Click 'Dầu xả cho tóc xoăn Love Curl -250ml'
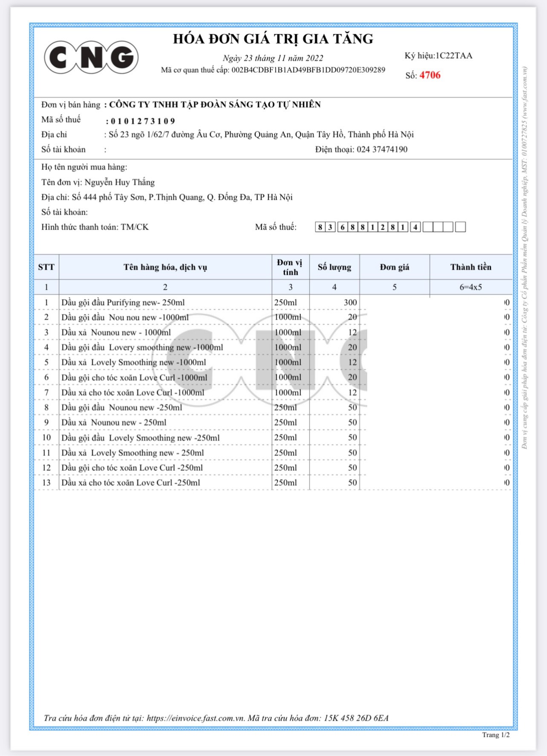Viewport: 547px width, 756px height. pos(130,483)
